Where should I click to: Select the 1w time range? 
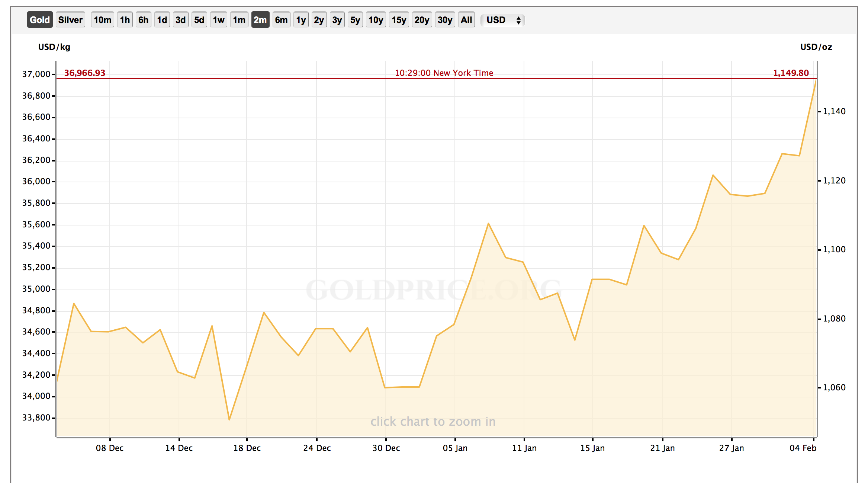219,20
